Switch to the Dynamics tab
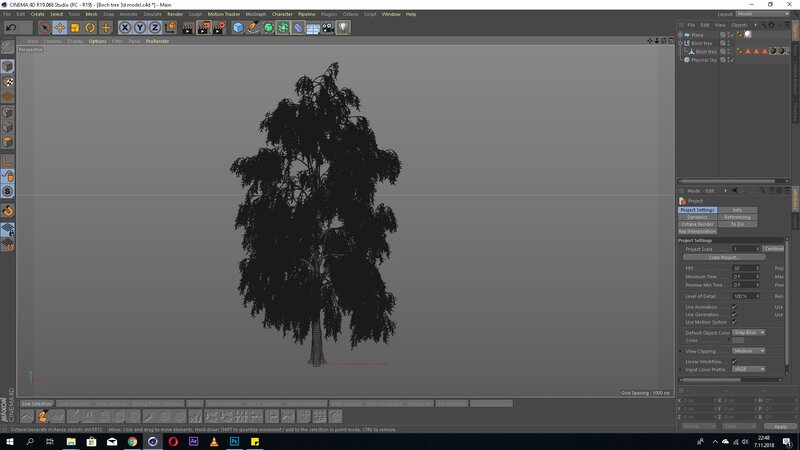 (697, 217)
